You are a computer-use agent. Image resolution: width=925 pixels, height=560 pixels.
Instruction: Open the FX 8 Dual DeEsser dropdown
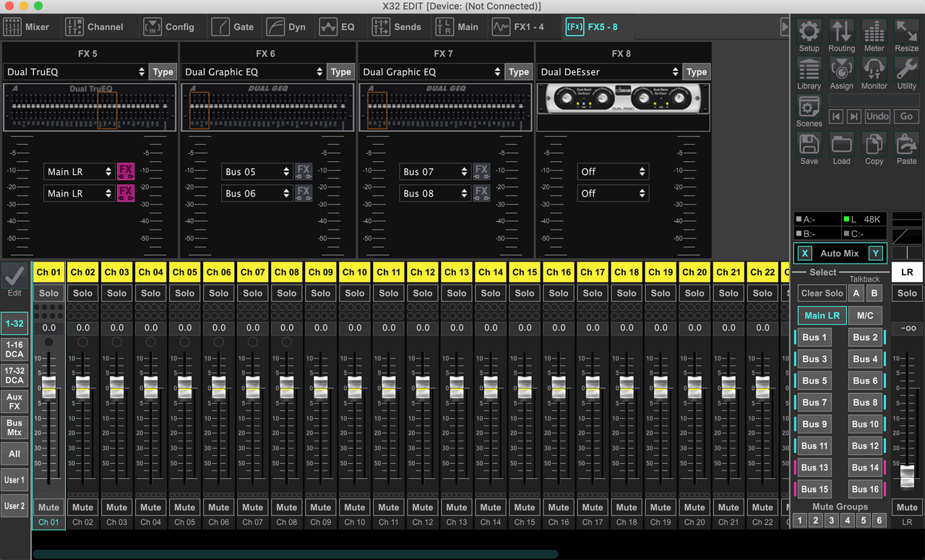[x=609, y=72]
